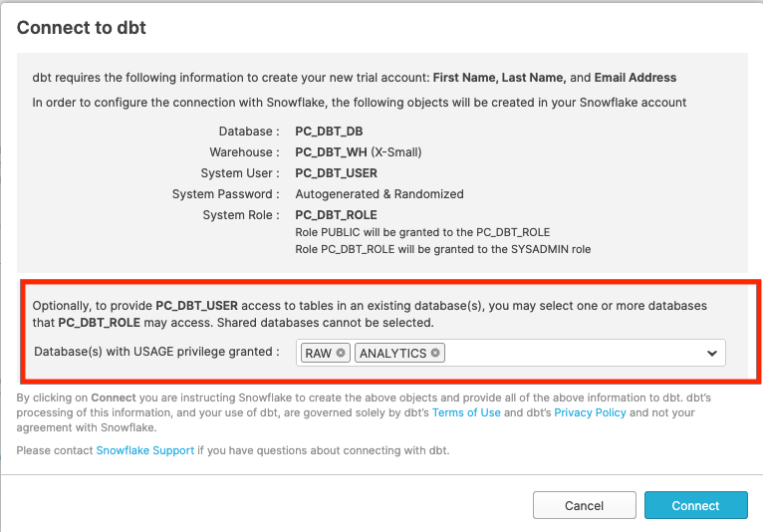Follow the Snowflake Support link
Image resolution: width=763 pixels, height=532 pixels.
coord(144,450)
